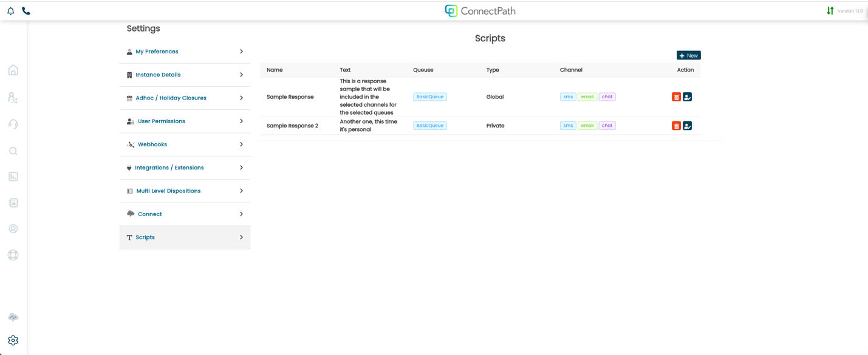Select the Directory icon in the left sidebar
This screenshot has width=868, height=355.
click(x=13, y=96)
